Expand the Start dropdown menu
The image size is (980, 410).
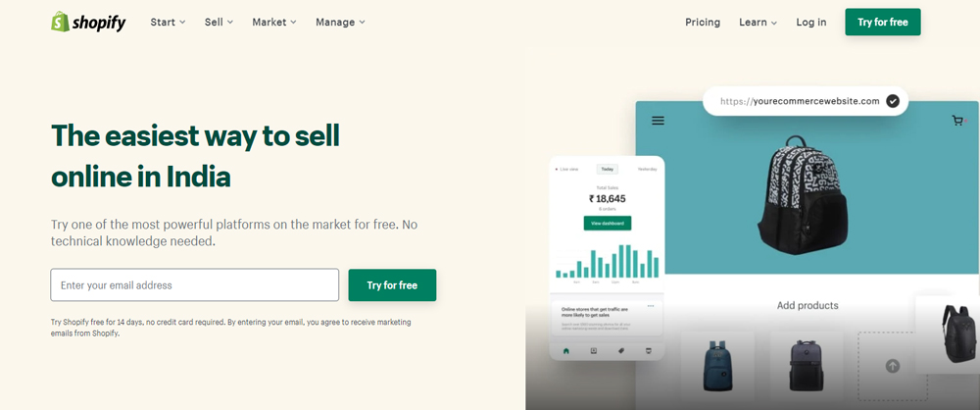[168, 22]
